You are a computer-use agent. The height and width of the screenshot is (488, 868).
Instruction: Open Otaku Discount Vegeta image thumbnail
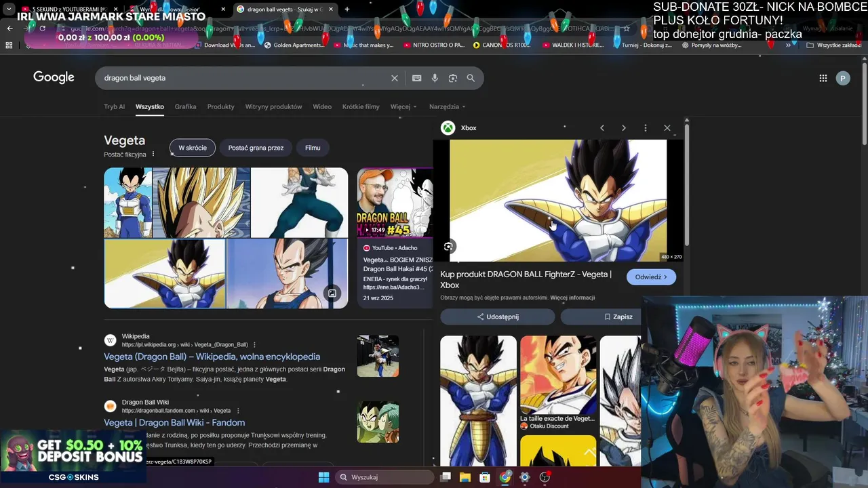tap(558, 374)
